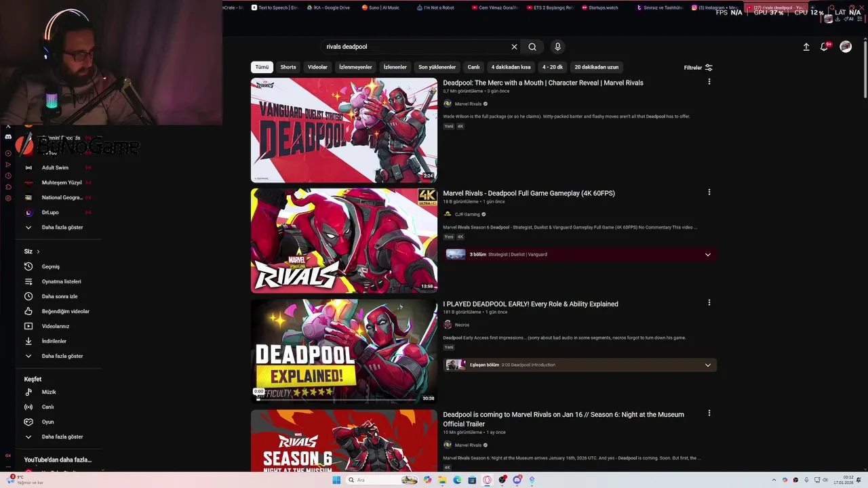Open title Marvel Rivals - Deadpool Full Game Gameplay
This screenshot has width=868, height=488.
click(x=529, y=193)
